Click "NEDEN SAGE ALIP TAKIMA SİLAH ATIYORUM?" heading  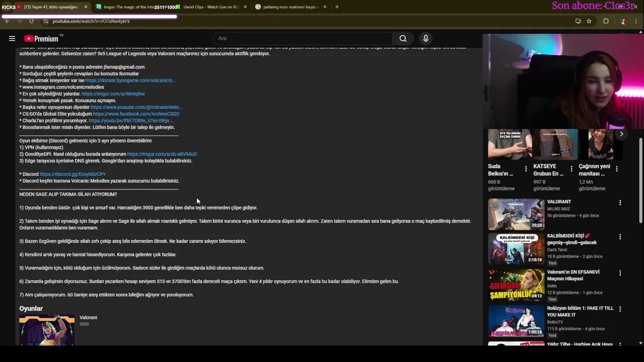pyautogui.click(x=68, y=194)
